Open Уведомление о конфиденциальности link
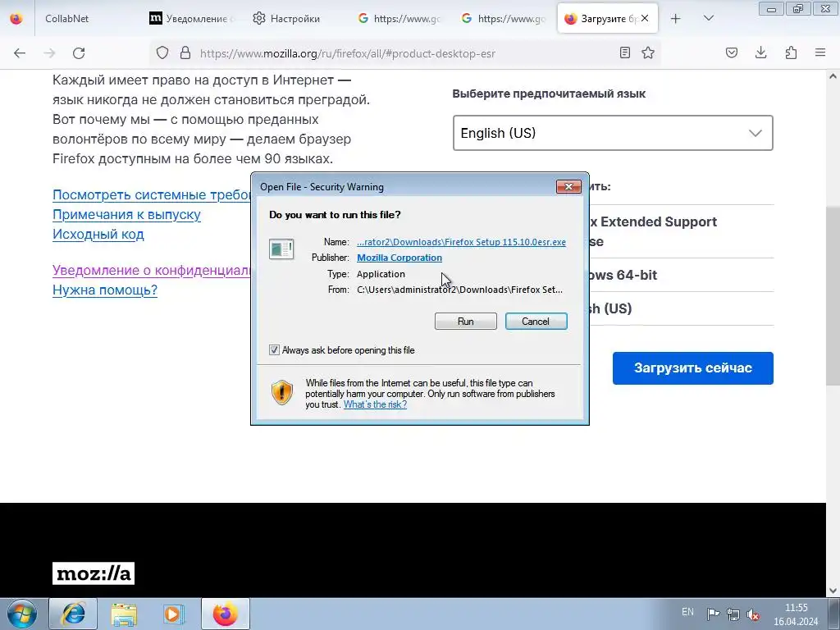 (x=152, y=270)
